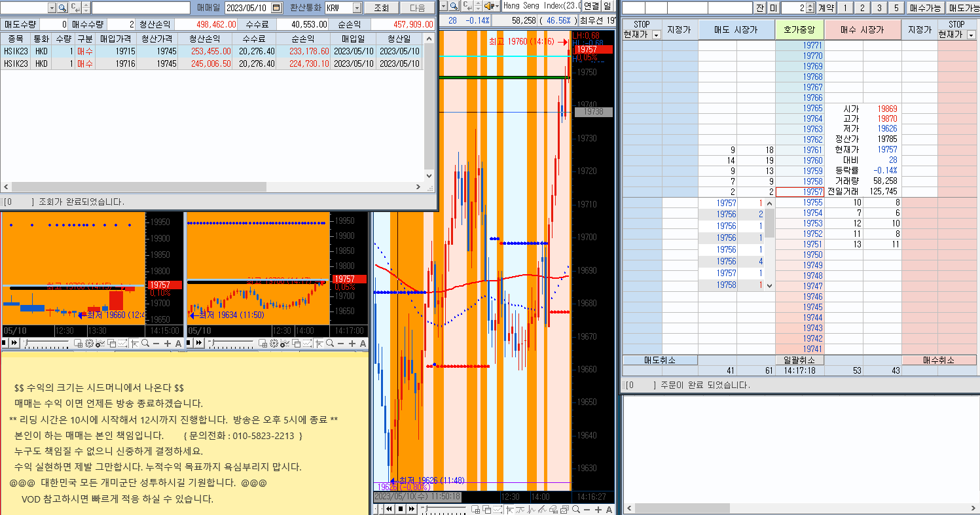This screenshot has width=980, height=515.
Task: Open left STOP 현재가 dropdown in order panel
Action: coord(657,35)
